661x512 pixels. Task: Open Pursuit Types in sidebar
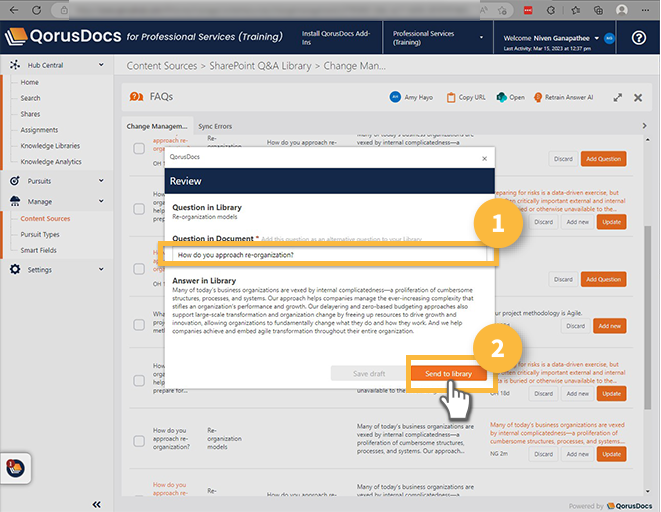(40, 234)
